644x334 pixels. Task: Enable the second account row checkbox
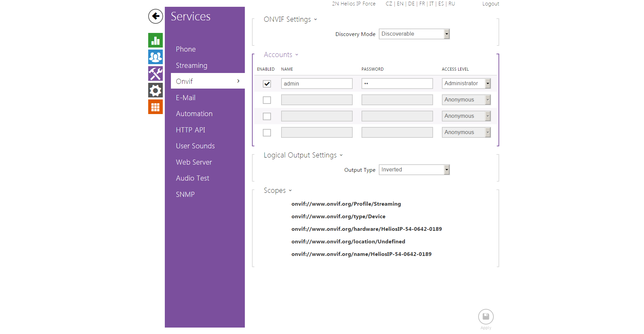click(267, 100)
